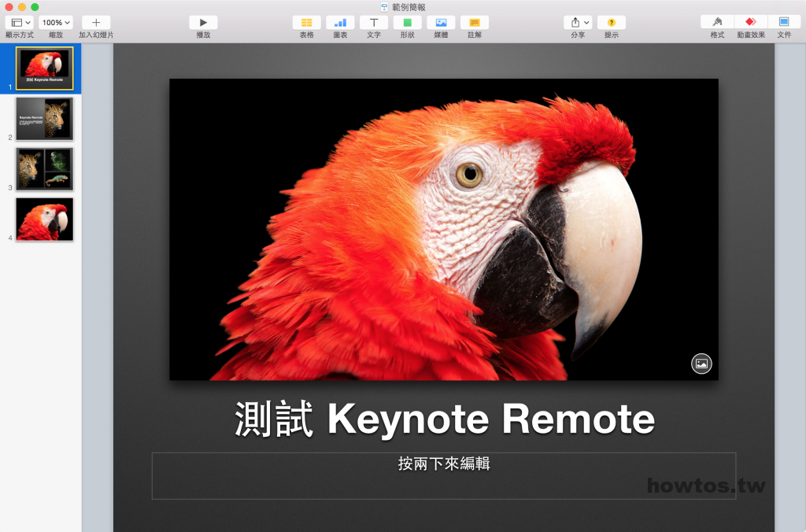
Task: Click the document proxy icon beside title
Action: 384,7
